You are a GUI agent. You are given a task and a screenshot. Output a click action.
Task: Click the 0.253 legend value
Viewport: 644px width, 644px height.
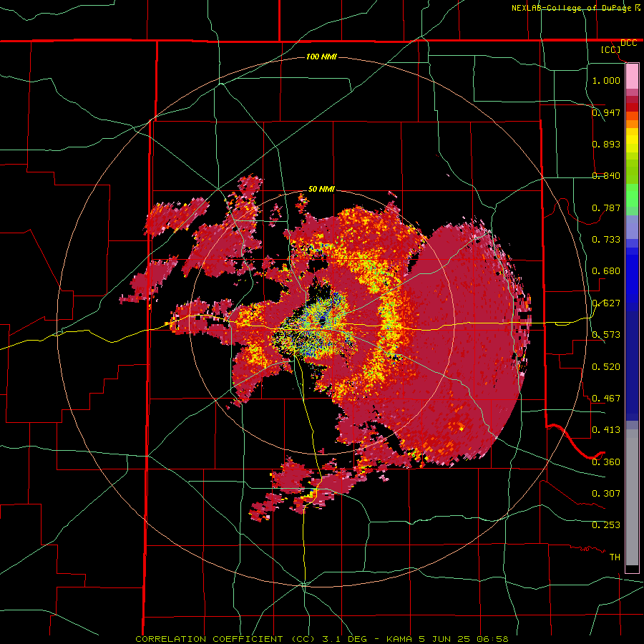coord(606,525)
